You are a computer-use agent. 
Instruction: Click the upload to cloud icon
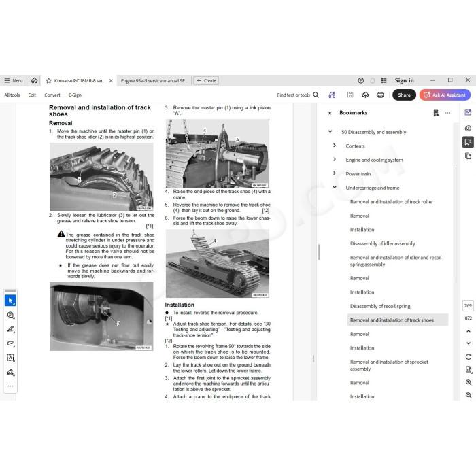pyautogui.click(x=365, y=95)
